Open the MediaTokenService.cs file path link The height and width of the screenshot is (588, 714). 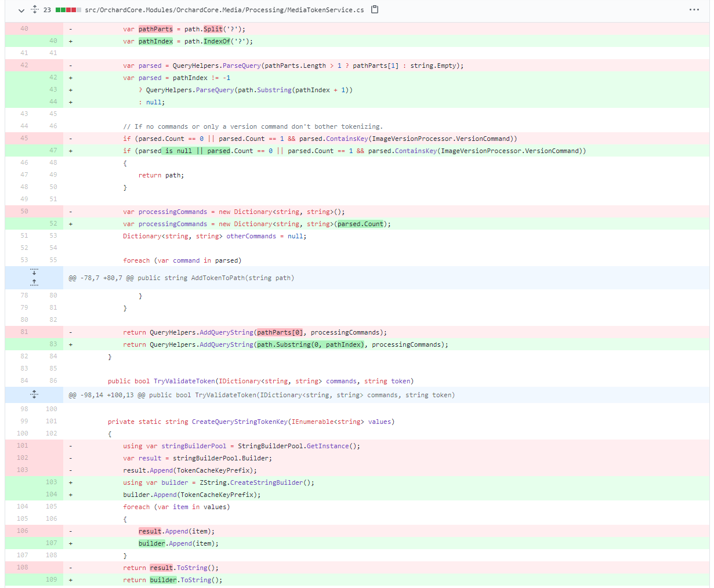pos(224,10)
